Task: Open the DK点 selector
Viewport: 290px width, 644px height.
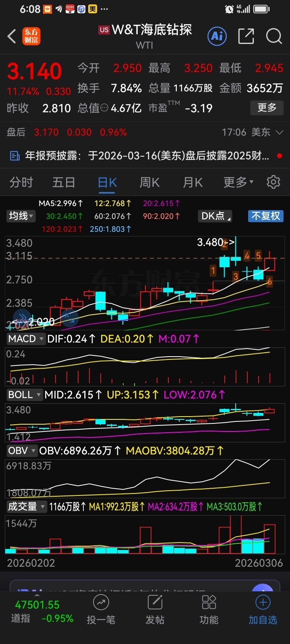Action: pos(215,216)
